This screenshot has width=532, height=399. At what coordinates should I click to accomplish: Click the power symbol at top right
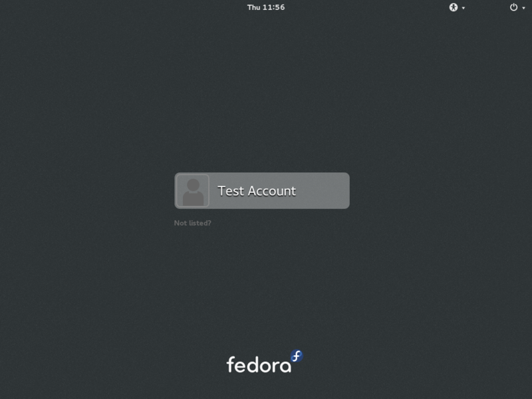pyautogui.click(x=513, y=7)
